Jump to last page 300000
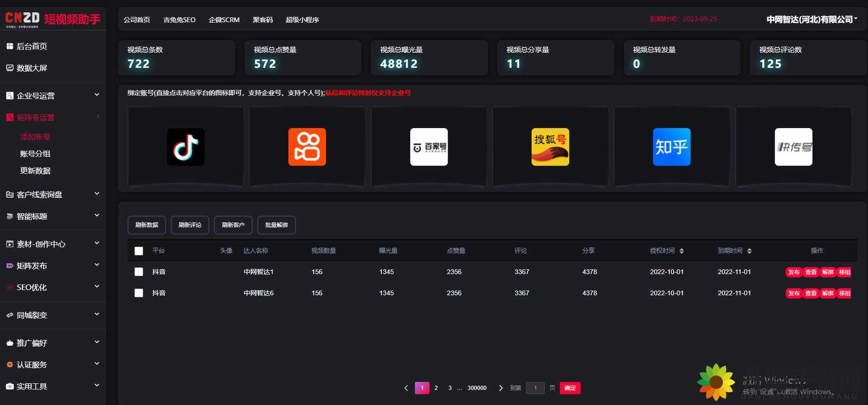 point(477,388)
